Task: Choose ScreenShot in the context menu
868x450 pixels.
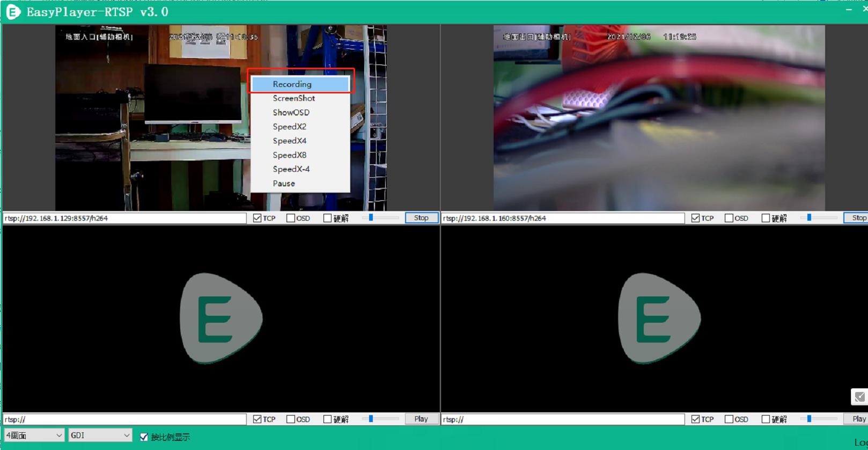Action: (x=300, y=98)
